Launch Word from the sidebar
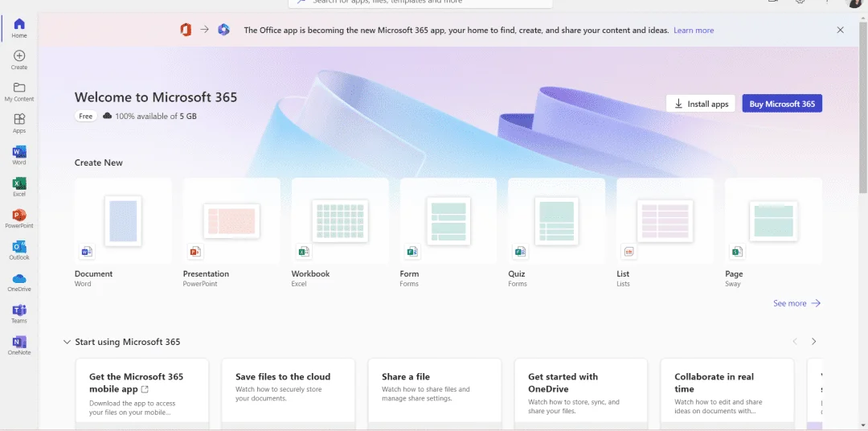This screenshot has height=431, width=868. tap(18, 155)
